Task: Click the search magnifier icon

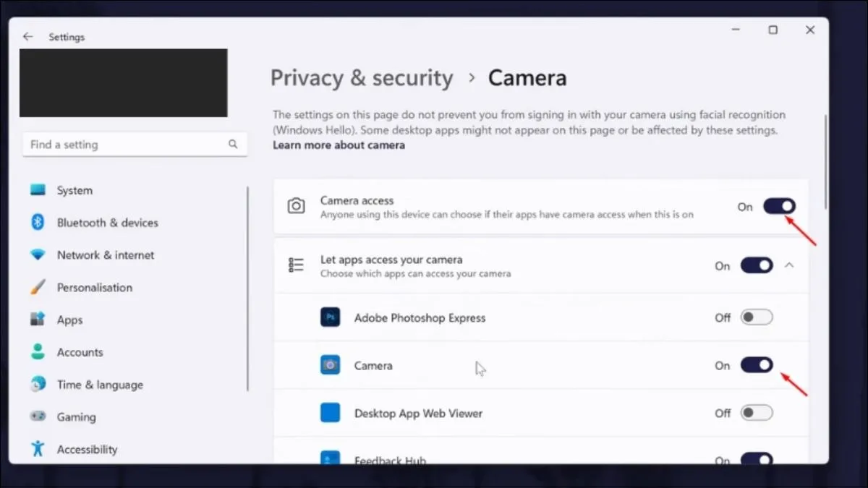Action: (233, 145)
